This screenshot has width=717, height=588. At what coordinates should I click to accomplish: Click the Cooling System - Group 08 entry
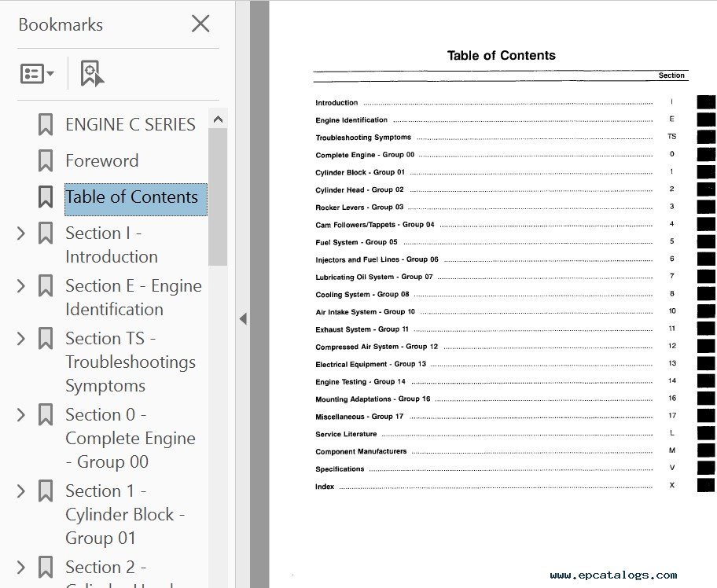coord(362,295)
